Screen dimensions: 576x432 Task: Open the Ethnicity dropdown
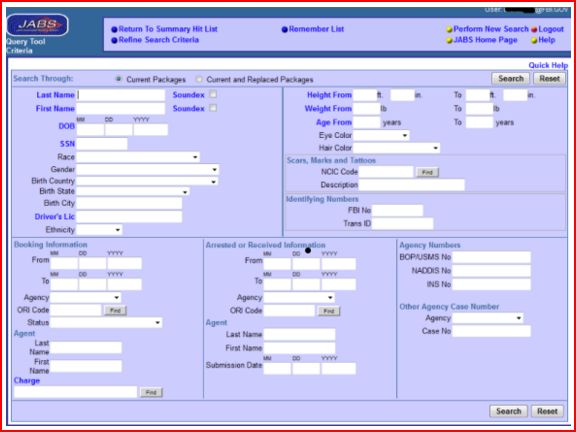[99, 230]
